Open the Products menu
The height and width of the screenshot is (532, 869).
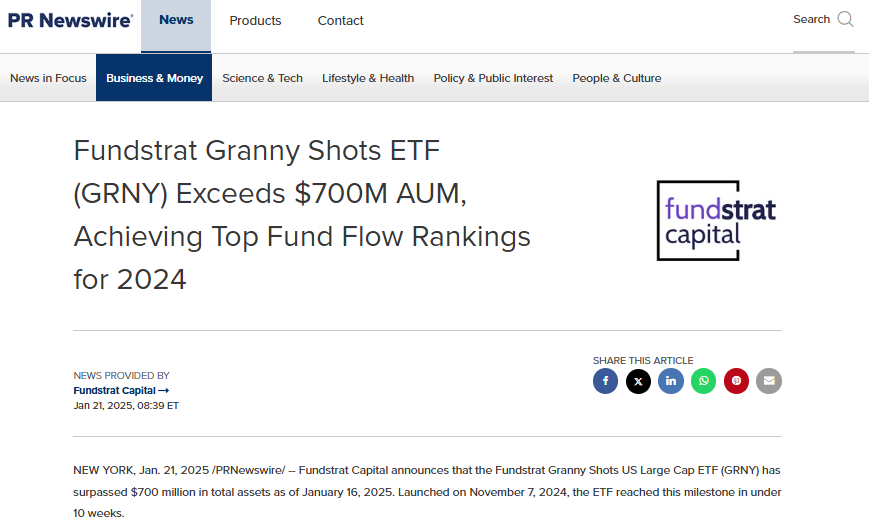pyautogui.click(x=255, y=21)
